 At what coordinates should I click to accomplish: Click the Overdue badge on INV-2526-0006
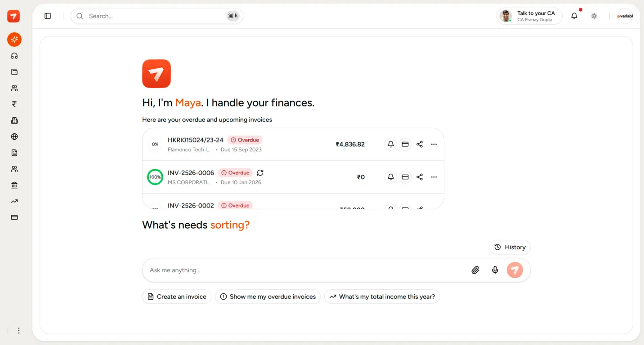(236, 172)
